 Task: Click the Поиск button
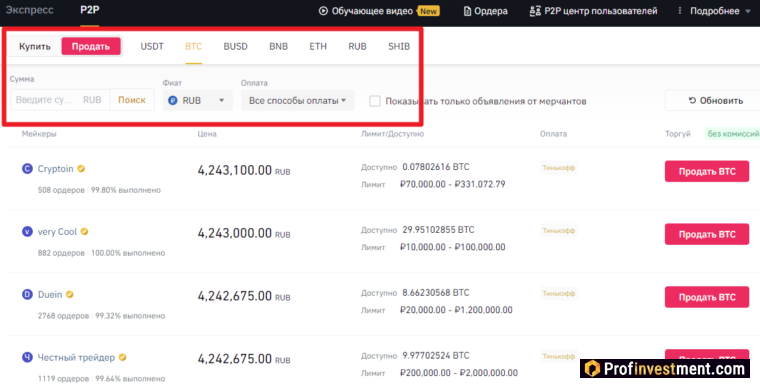[x=132, y=100]
